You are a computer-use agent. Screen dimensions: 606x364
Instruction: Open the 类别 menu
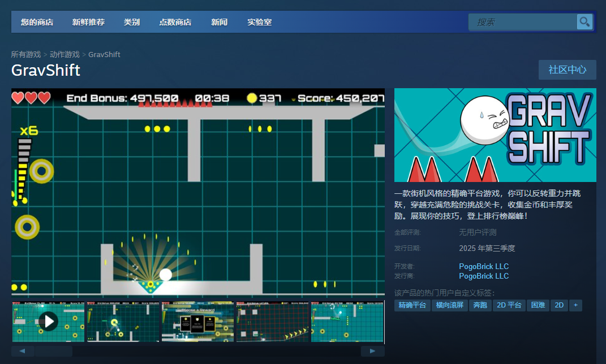pyautogui.click(x=131, y=22)
